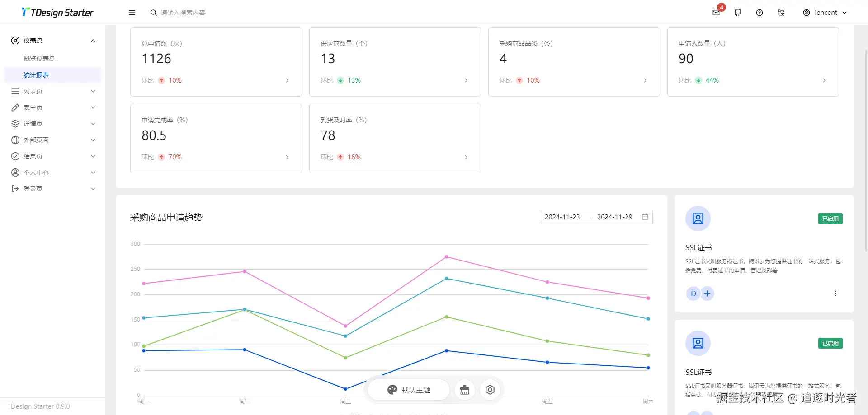Open the 总申请数 card detail arrow
Viewport: 868px width, 415px height.
pos(287,80)
